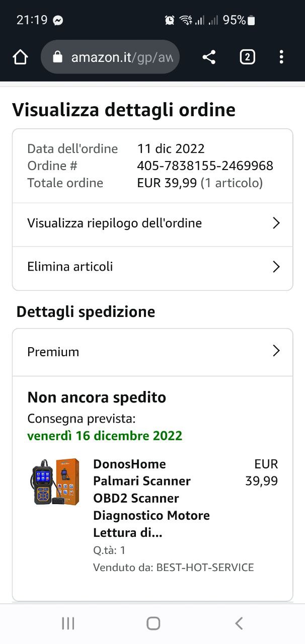Viewport: 305px width, 644px height.
Task: Tap the padlock icon in address bar
Action: [57, 57]
